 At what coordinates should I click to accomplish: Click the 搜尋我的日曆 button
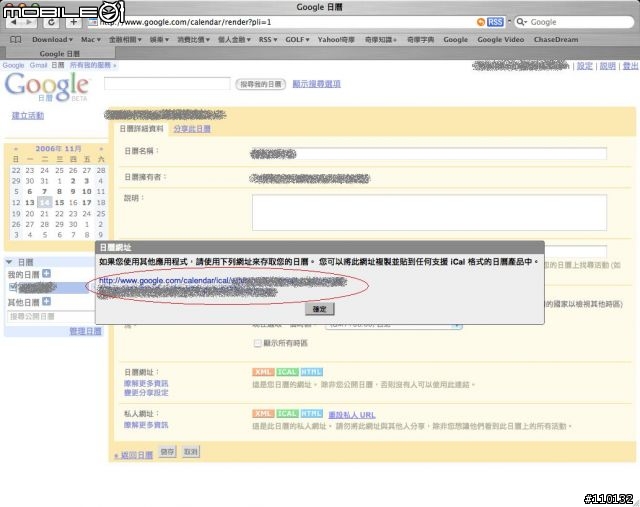point(260,84)
